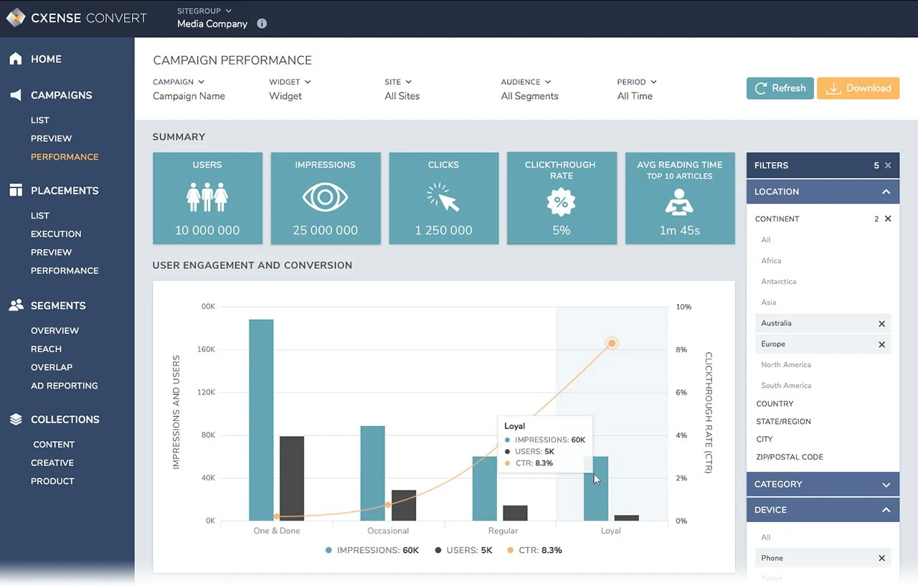Click the Refresh button
918x588 pixels.
[x=780, y=87]
